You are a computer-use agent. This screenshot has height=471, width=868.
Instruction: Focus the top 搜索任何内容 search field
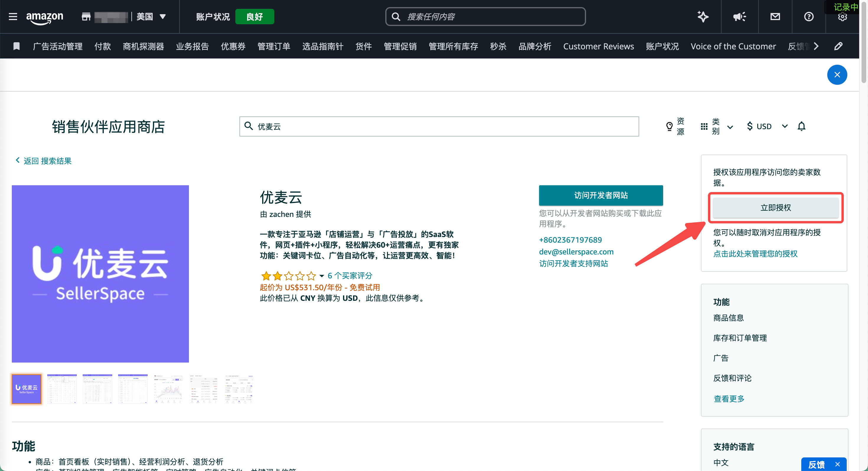pos(485,17)
